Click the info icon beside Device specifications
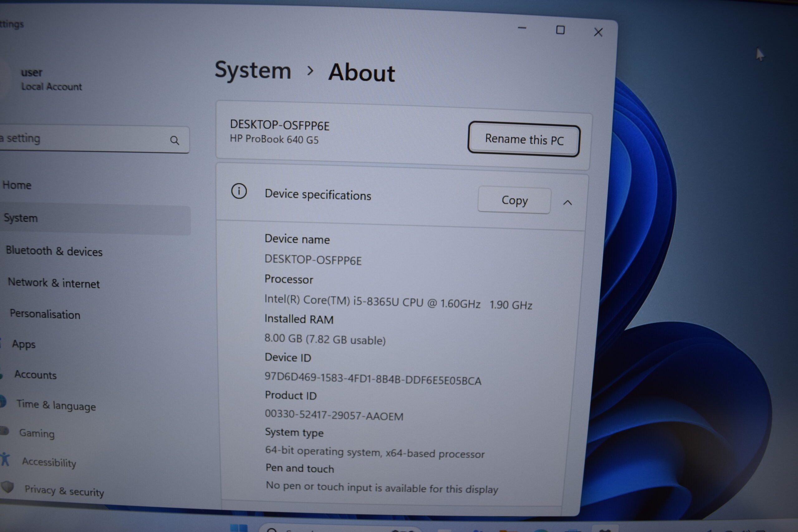 click(x=239, y=191)
